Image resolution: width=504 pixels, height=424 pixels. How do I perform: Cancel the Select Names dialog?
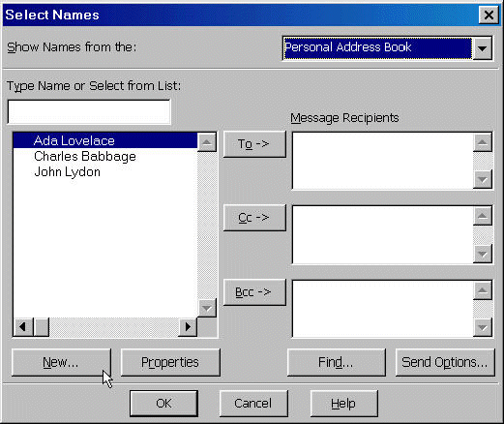click(253, 404)
